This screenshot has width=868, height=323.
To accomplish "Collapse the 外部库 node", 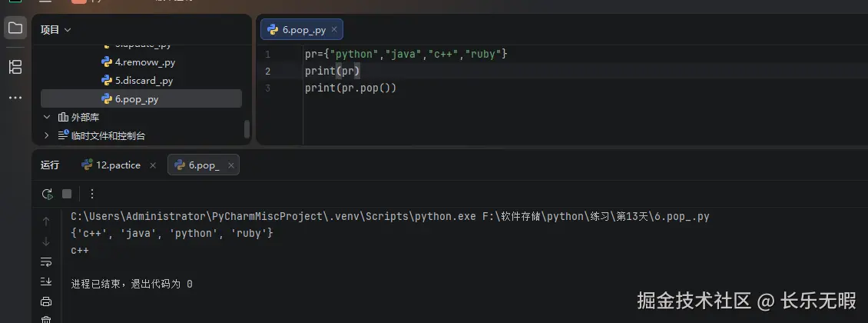I will (47, 118).
